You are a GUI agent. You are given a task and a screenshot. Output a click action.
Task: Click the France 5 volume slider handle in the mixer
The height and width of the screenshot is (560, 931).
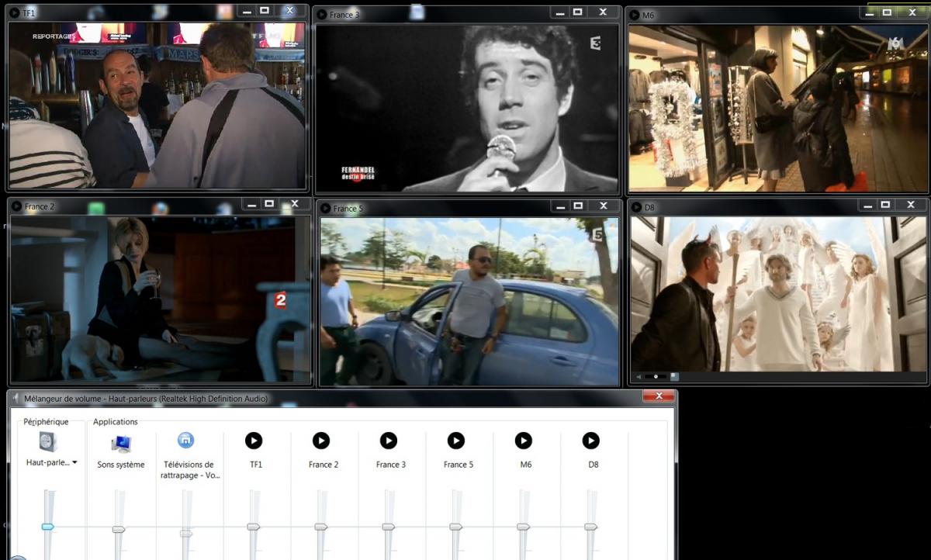[456, 527]
